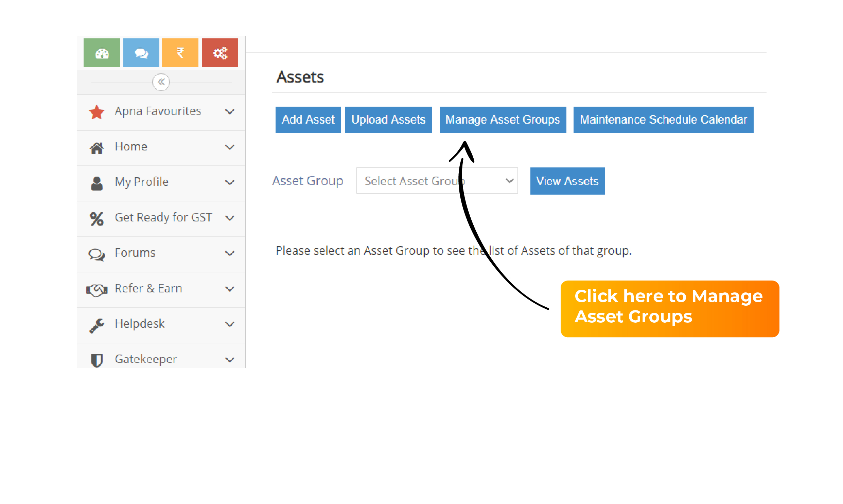This screenshot has height=504, width=843.
Task: Click the My Profile person icon
Action: tap(97, 183)
